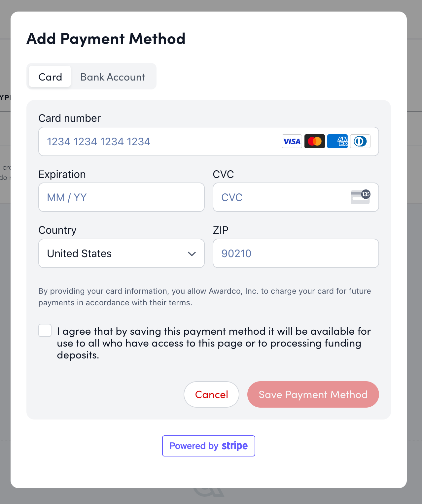
Task: Check the agreement to share payment method
Action: coord(45,330)
